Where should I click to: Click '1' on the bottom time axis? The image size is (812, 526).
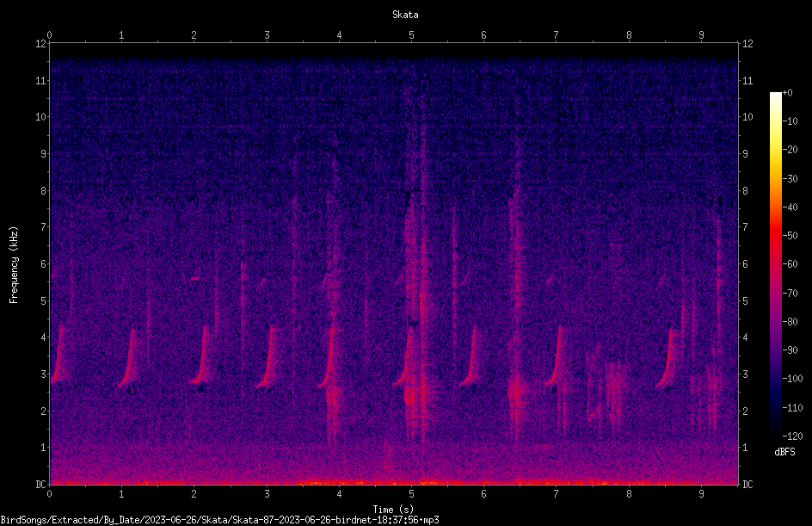pyautogui.click(x=121, y=494)
